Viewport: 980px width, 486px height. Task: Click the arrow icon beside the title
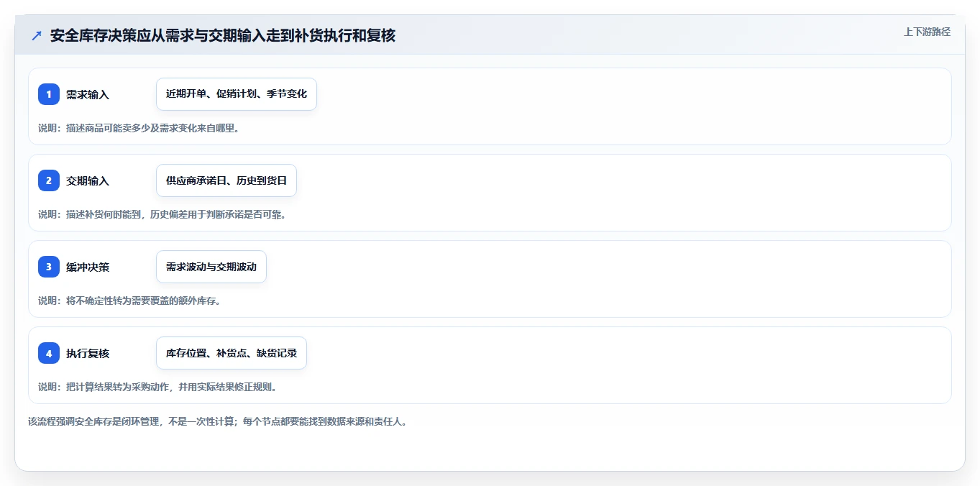click(37, 35)
